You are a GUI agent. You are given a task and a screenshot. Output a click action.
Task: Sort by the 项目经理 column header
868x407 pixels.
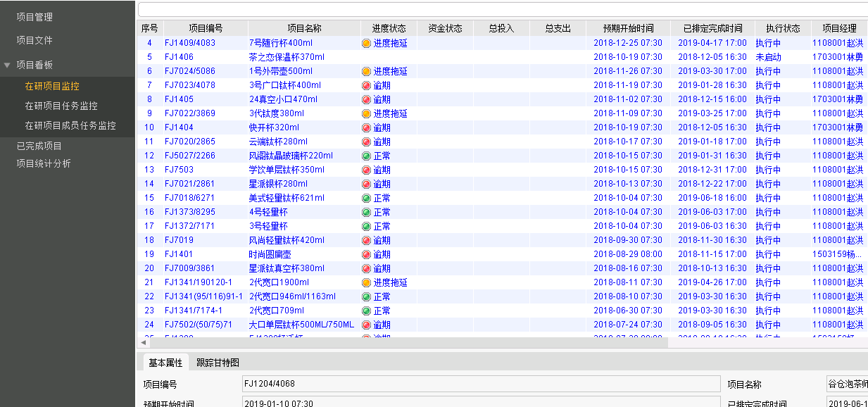pyautogui.click(x=839, y=28)
